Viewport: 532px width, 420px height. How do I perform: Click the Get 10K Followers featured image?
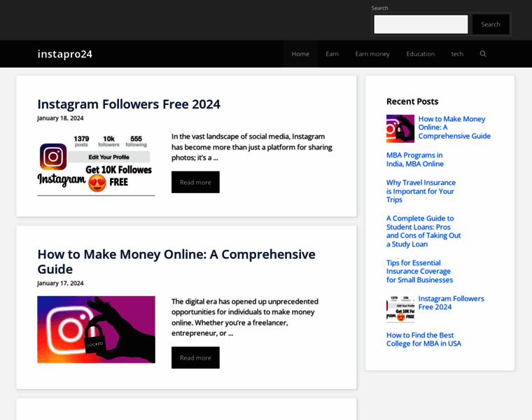click(96, 165)
